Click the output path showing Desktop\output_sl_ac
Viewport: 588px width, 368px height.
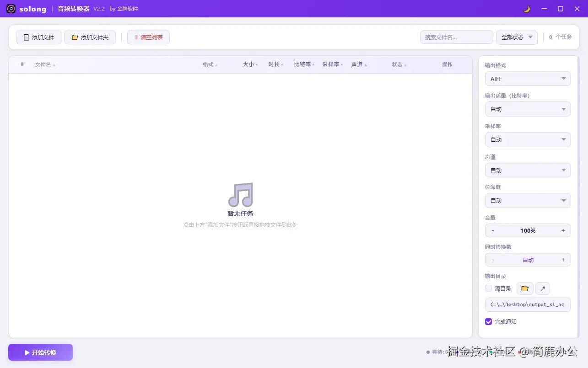527,304
